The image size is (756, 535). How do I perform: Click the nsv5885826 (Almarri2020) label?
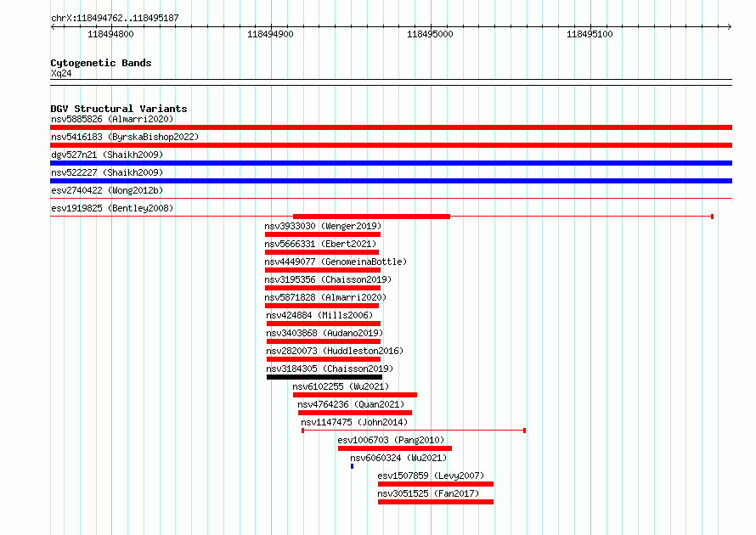point(112,119)
